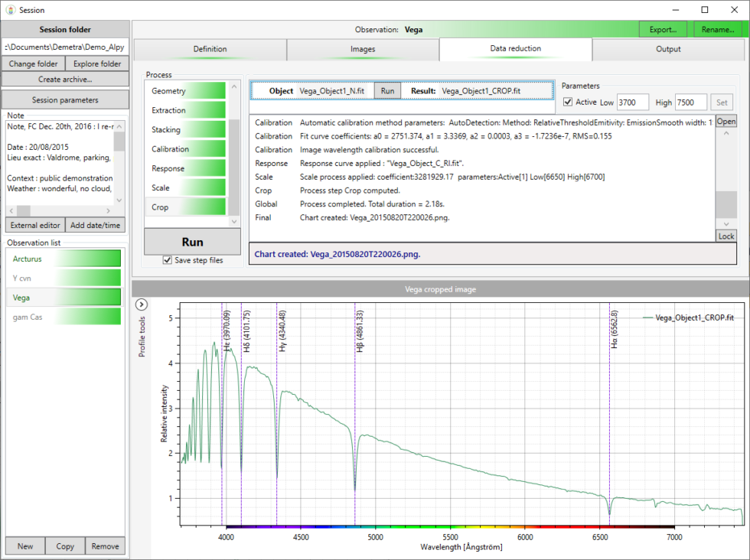The height and width of the screenshot is (560, 750).
Task: Open the Output tab
Action: [x=668, y=49]
